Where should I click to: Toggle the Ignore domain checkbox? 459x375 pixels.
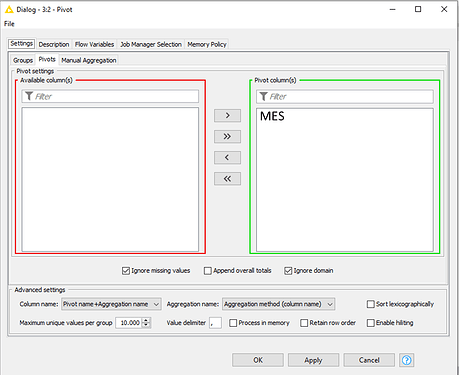click(x=288, y=271)
